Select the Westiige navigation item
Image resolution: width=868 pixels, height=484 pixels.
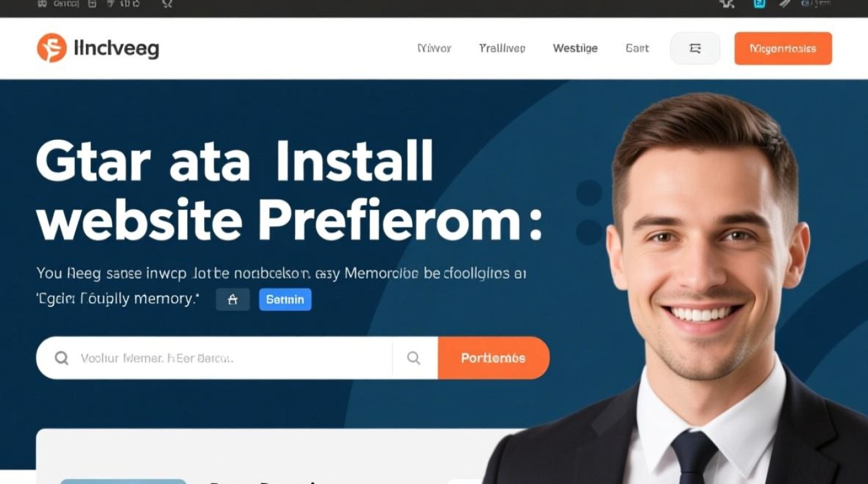click(x=575, y=48)
